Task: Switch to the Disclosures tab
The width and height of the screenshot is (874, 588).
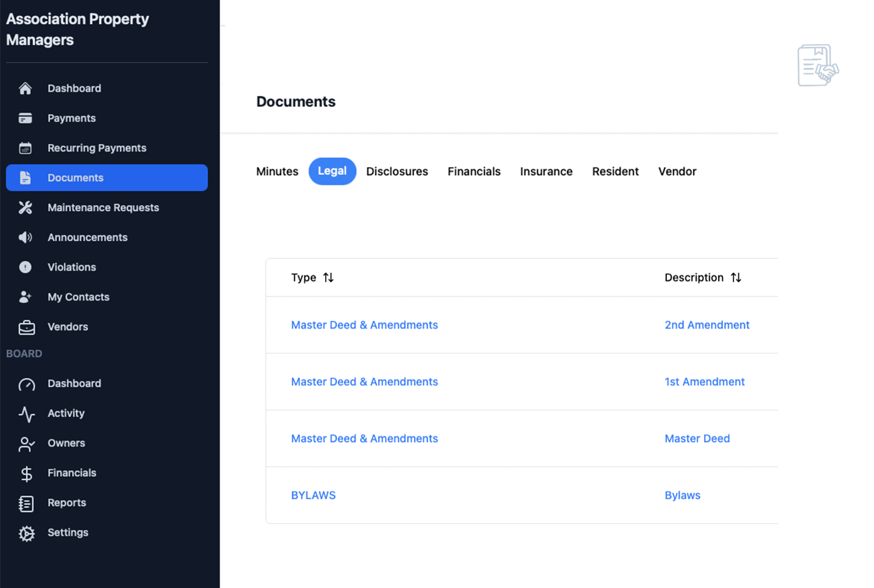Action: pyautogui.click(x=397, y=172)
